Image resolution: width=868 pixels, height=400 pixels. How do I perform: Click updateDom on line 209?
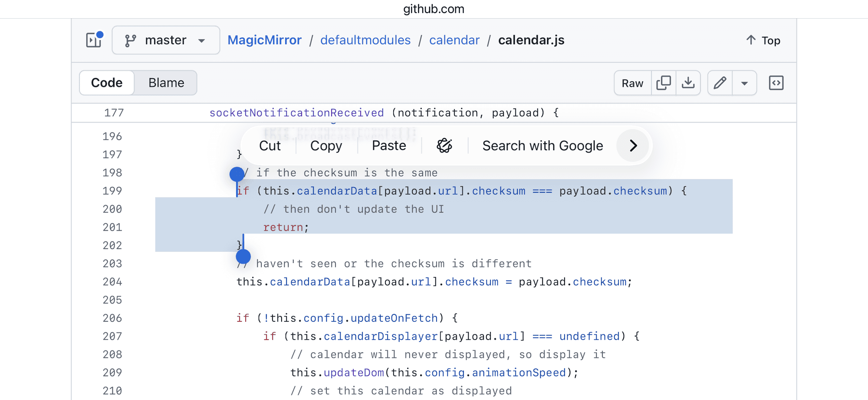[x=354, y=373]
